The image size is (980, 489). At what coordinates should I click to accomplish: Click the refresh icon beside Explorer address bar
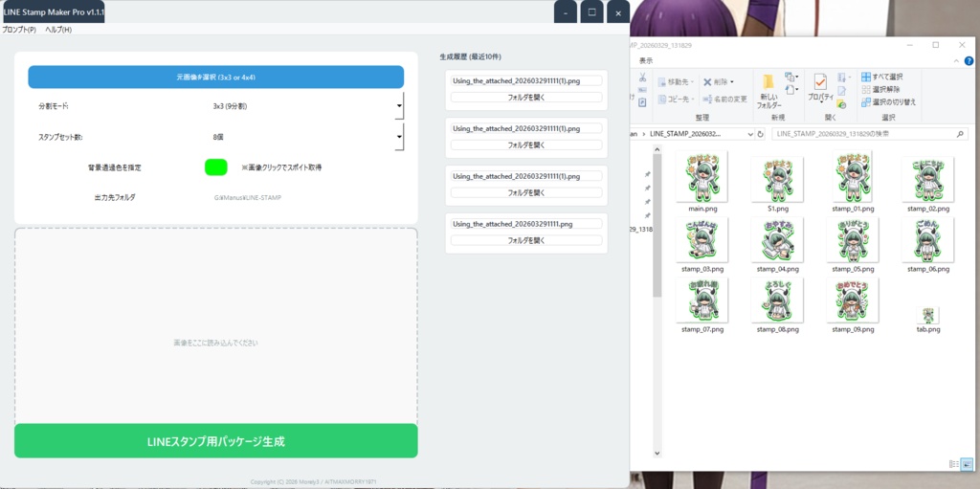click(x=761, y=134)
